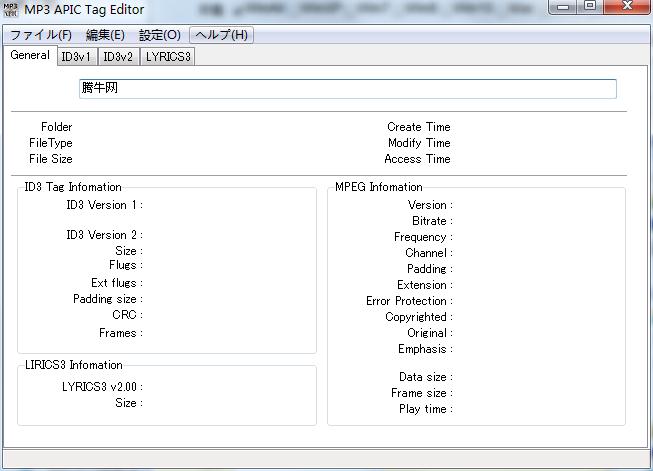653x471 pixels.
Task: Click the Data size label
Action: click(x=426, y=377)
